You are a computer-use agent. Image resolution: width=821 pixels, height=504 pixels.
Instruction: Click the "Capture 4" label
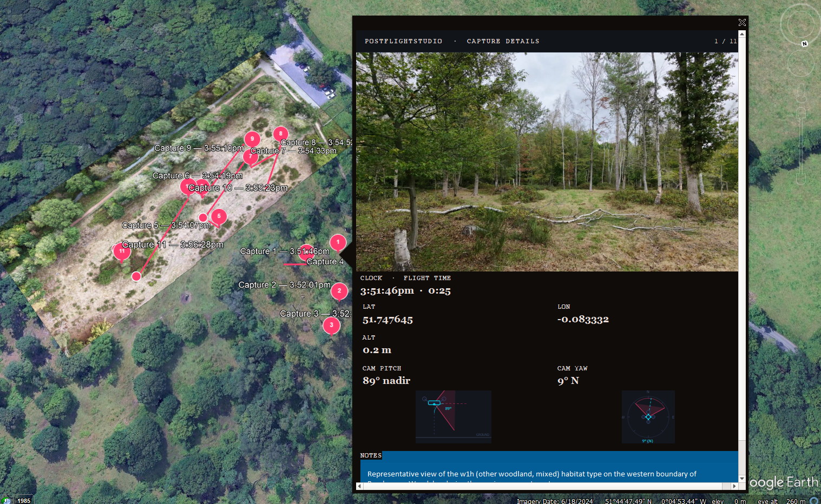point(325,262)
